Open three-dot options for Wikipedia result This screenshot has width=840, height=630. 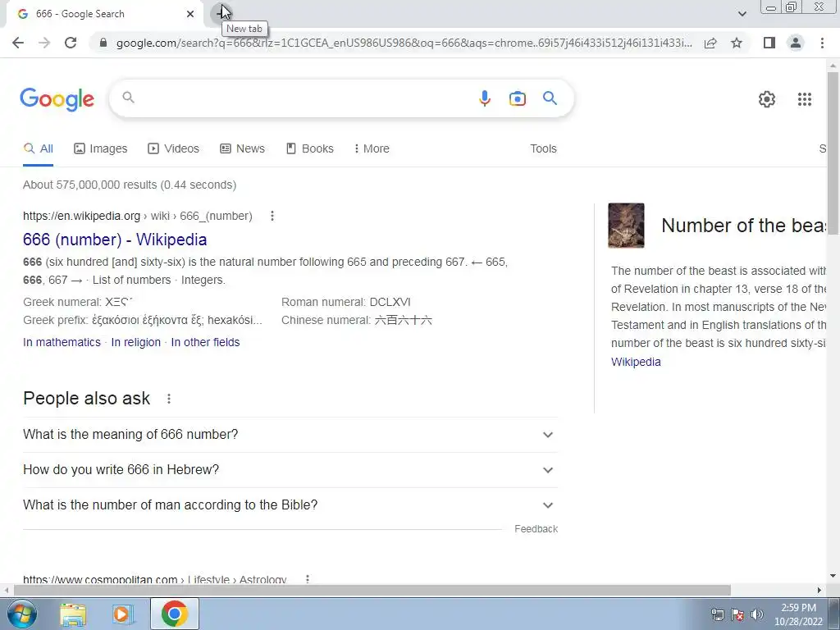(272, 216)
